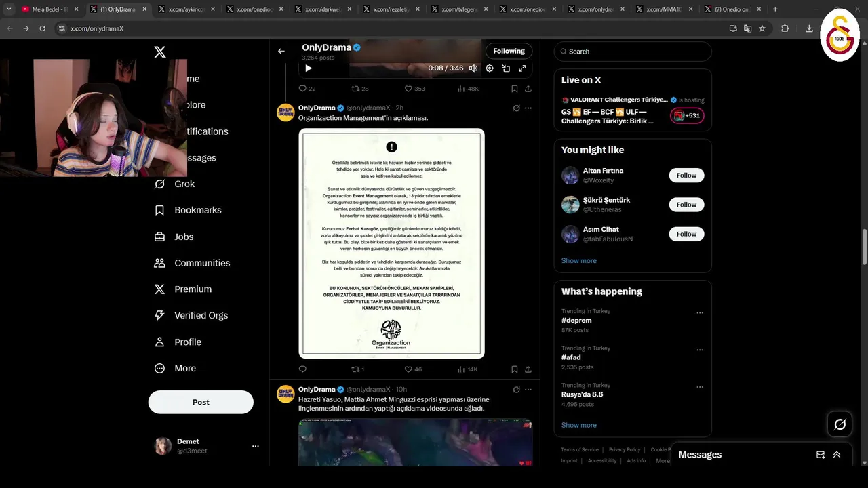The width and height of the screenshot is (868, 488).
Task: Open options dots for Rusya'da 8.8 trend
Action: pyautogui.click(x=700, y=387)
